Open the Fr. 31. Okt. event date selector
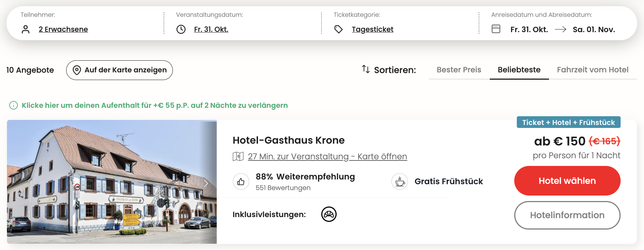Screen dimensions: 644x250 (x=211, y=29)
